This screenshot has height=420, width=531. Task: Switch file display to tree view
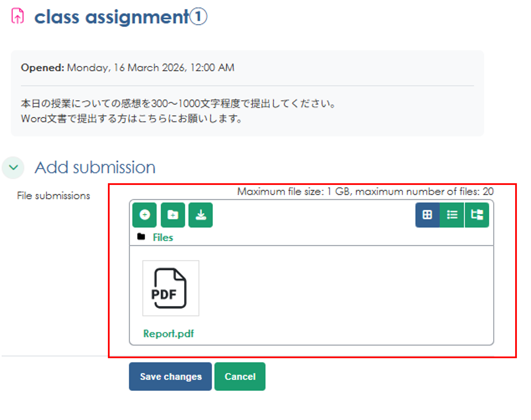pos(476,215)
